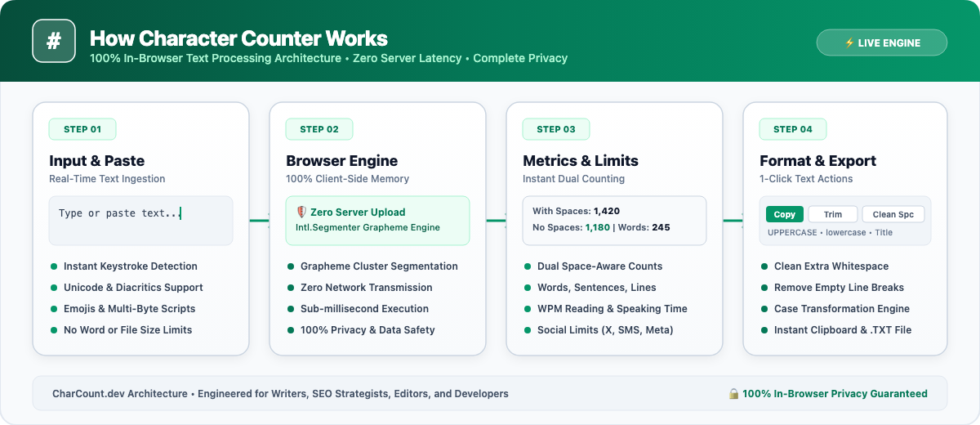This screenshot has width=980, height=425.
Task: Click 'With Spaces: 1,420' value
Action: [x=576, y=211]
